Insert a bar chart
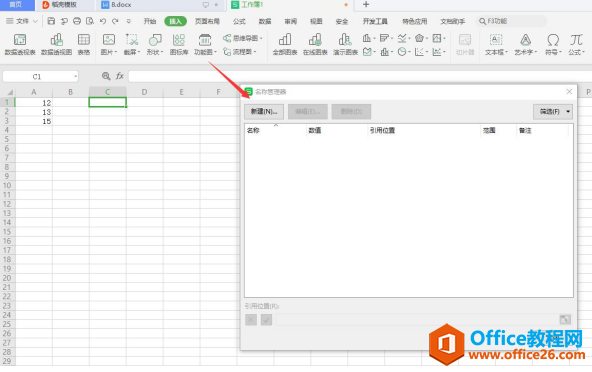 [x=384, y=38]
